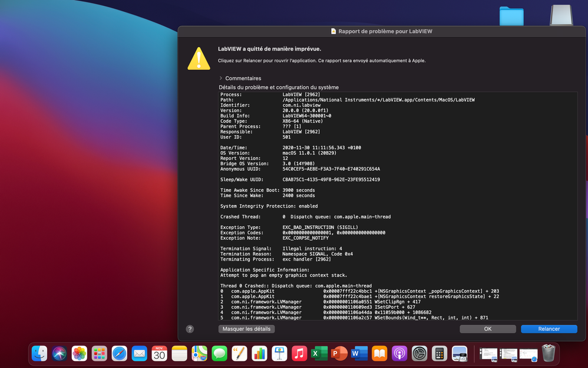Open Messages from the dock
Image resolution: width=588 pixels, height=368 pixels.
click(219, 353)
